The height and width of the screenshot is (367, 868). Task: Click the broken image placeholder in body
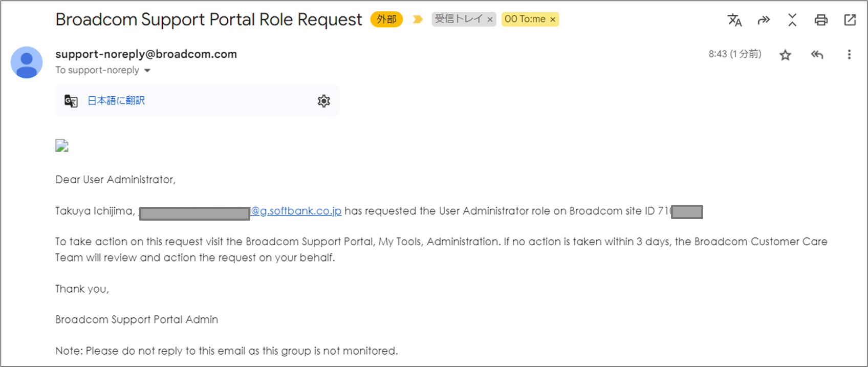coord(62,146)
